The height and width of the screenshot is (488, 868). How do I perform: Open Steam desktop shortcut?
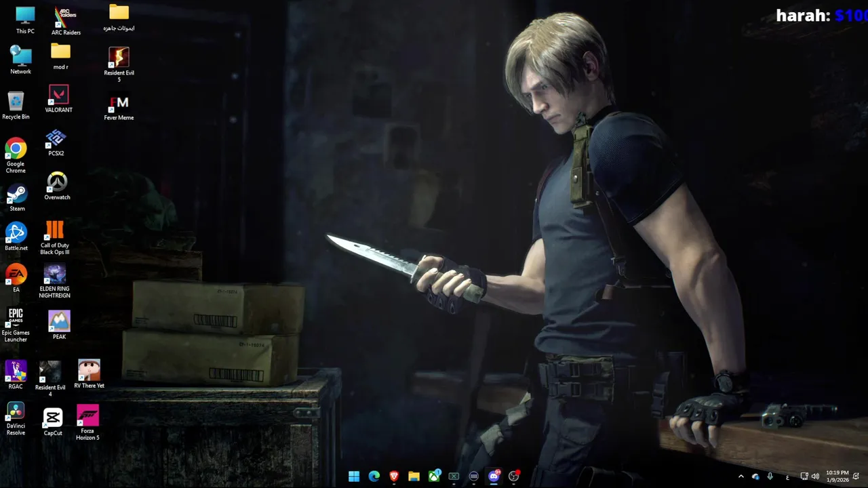pos(17,198)
